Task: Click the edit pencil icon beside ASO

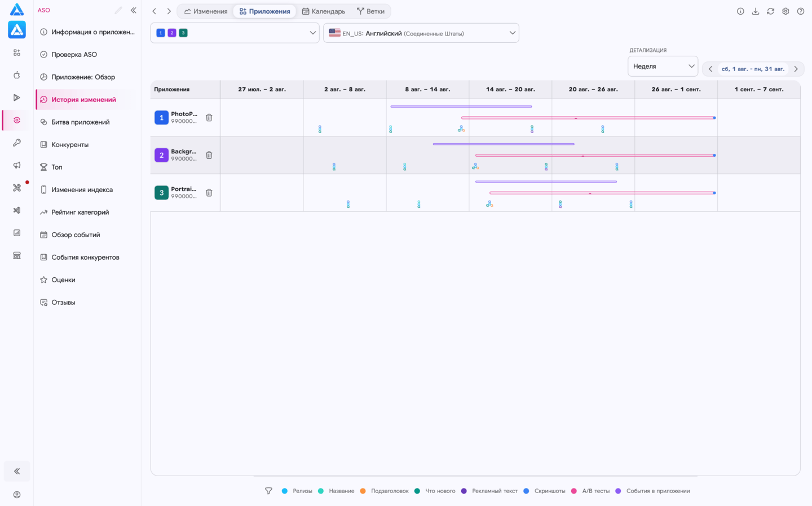Action: tap(118, 10)
